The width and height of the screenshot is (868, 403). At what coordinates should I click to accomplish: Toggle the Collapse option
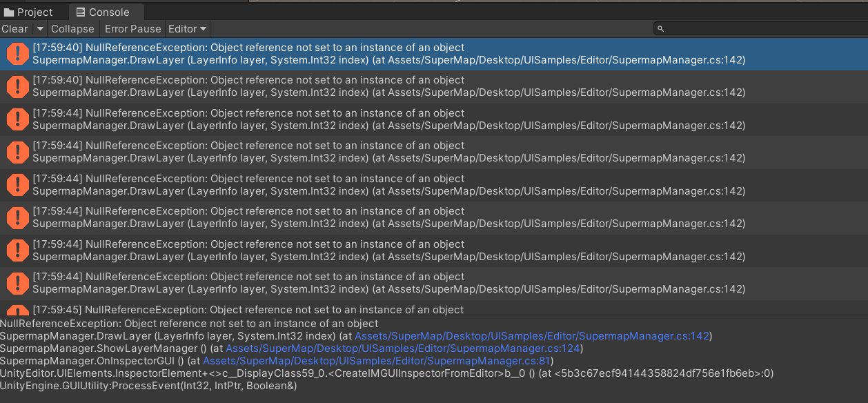[x=72, y=29]
